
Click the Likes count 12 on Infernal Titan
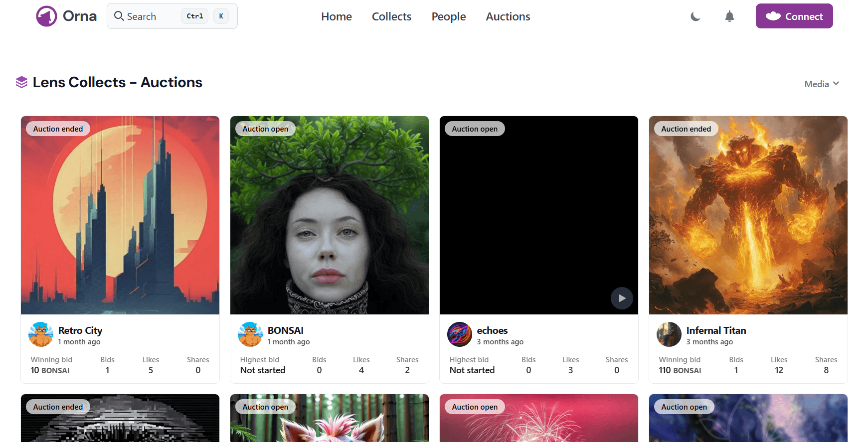pyautogui.click(x=779, y=370)
